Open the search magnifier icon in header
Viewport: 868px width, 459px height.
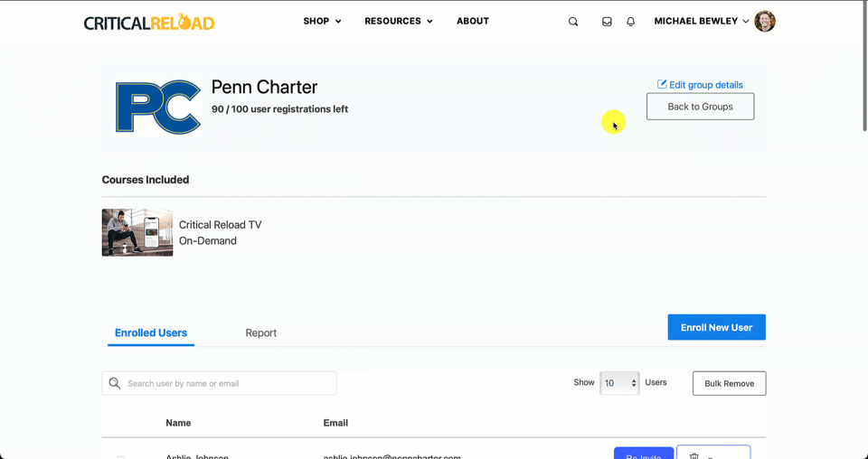tap(573, 22)
